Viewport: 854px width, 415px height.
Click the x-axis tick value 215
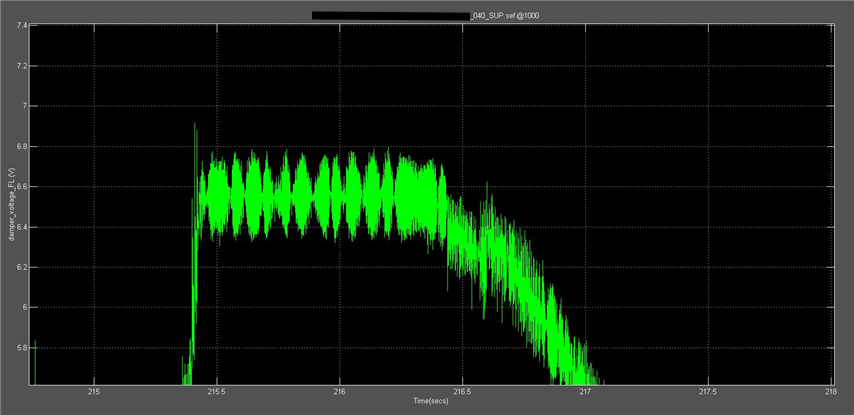[94, 392]
